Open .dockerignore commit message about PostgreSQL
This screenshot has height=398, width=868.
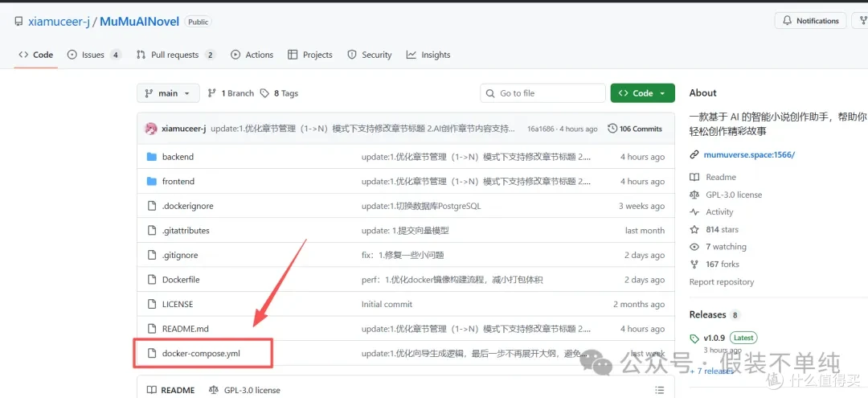(421, 206)
